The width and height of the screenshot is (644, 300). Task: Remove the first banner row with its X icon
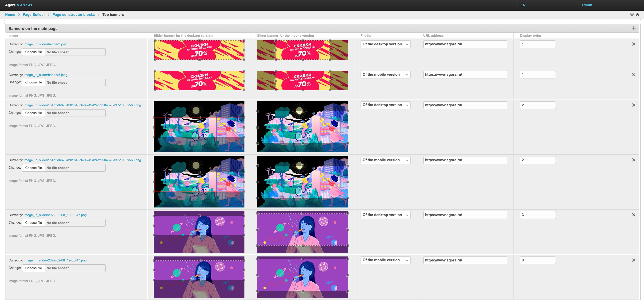(x=634, y=44)
